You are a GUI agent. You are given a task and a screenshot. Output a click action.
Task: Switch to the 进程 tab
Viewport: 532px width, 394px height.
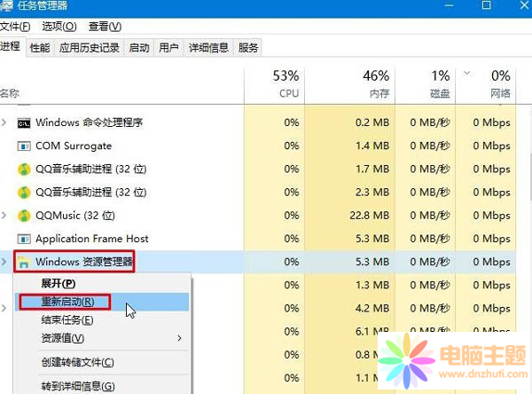pos(11,46)
